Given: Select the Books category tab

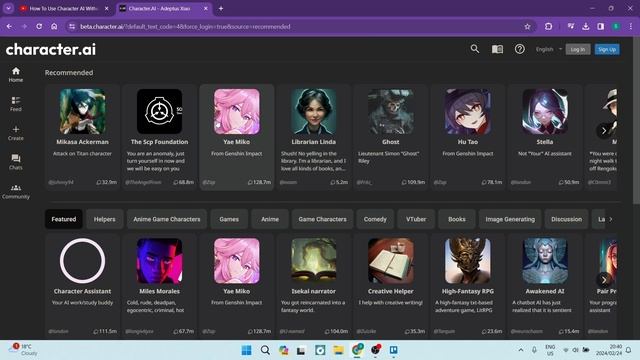Looking at the screenshot, I should click(x=457, y=219).
